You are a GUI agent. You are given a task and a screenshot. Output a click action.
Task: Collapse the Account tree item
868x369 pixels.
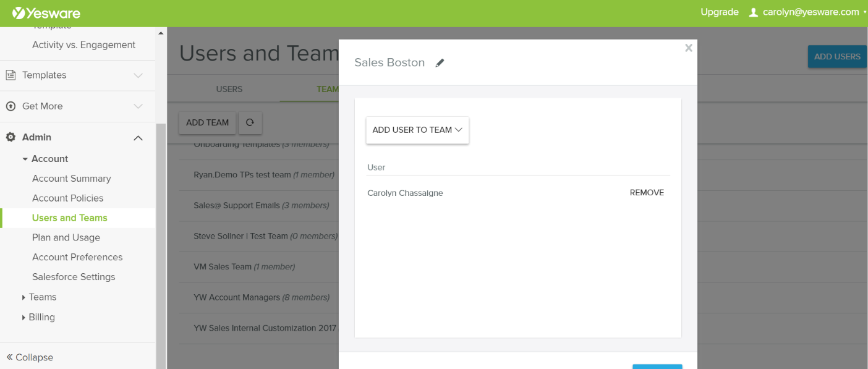point(25,159)
